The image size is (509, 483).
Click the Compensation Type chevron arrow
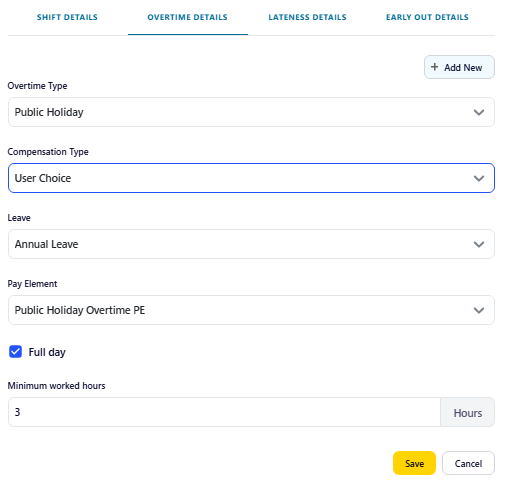click(x=479, y=178)
